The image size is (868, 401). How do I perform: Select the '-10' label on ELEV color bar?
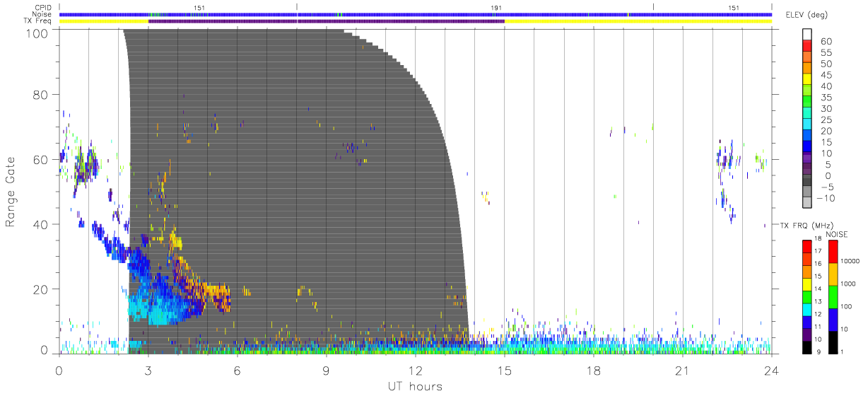[x=826, y=198]
